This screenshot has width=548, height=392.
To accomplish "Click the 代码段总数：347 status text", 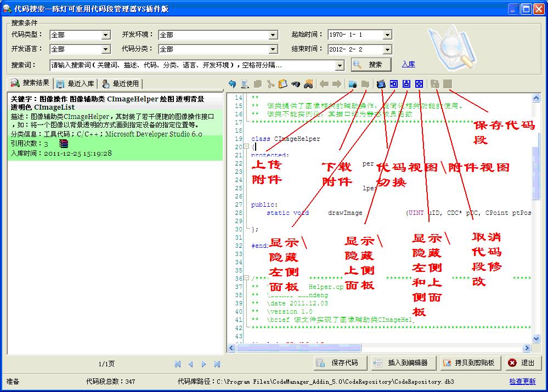I will 110,382.
